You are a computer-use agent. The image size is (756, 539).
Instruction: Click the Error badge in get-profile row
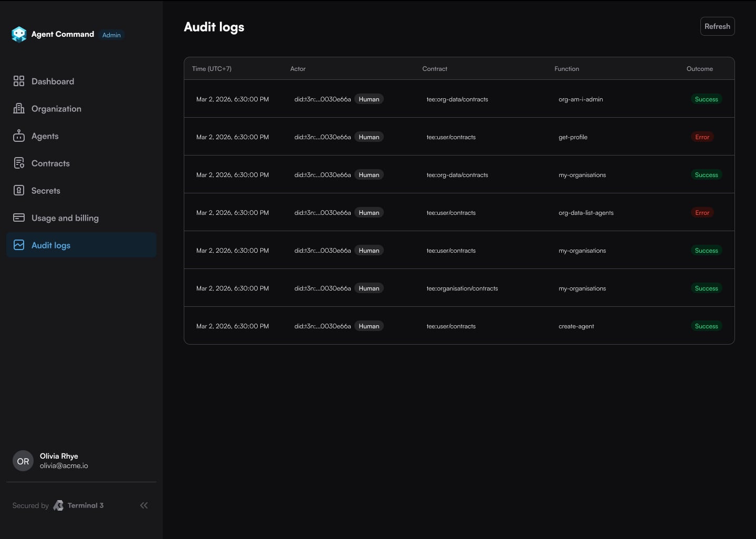click(x=702, y=137)
